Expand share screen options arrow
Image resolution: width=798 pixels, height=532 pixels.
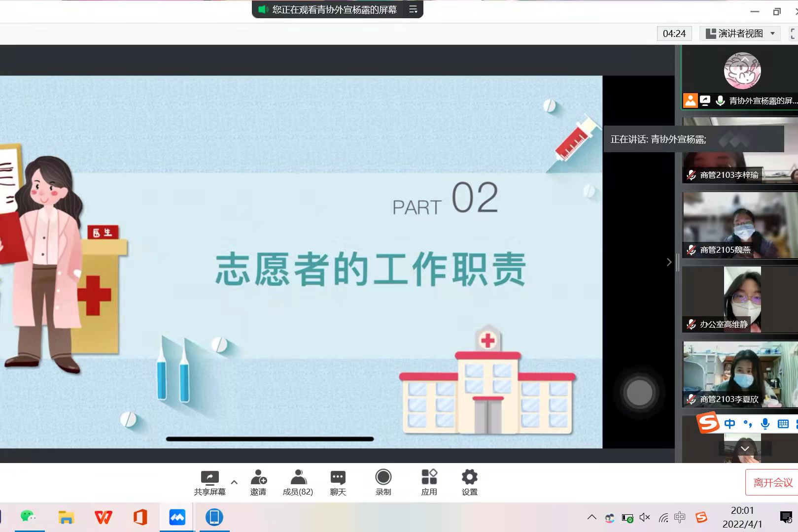234,482
